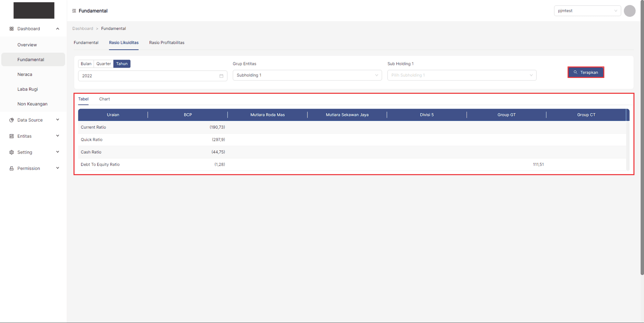Open the Sub Holding 1 dropdown
The width and height of the screenshot is (644, 323).
point(461,75)
